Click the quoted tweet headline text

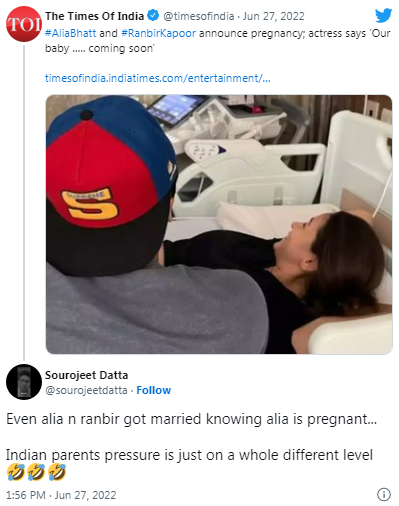[218, 41]
